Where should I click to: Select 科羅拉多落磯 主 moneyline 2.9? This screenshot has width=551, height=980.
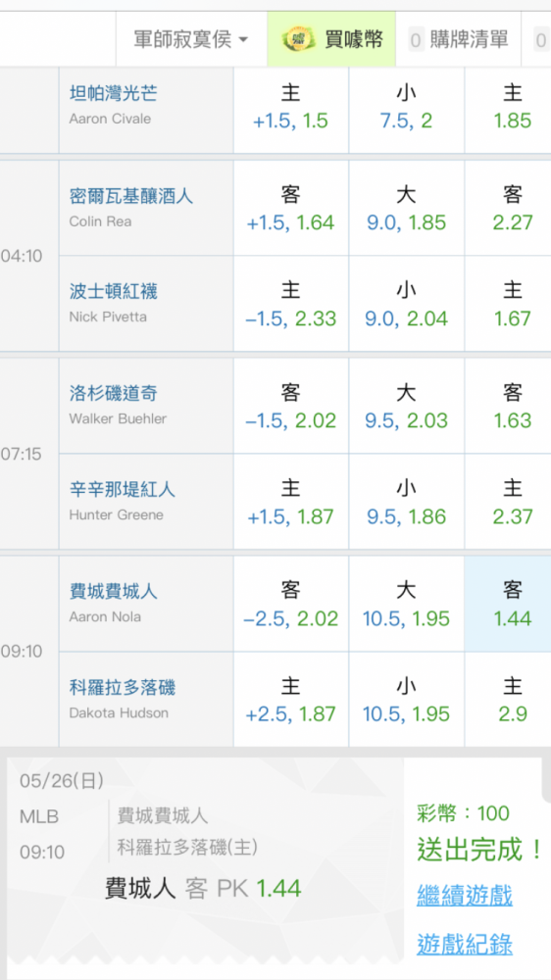point(507,700)
